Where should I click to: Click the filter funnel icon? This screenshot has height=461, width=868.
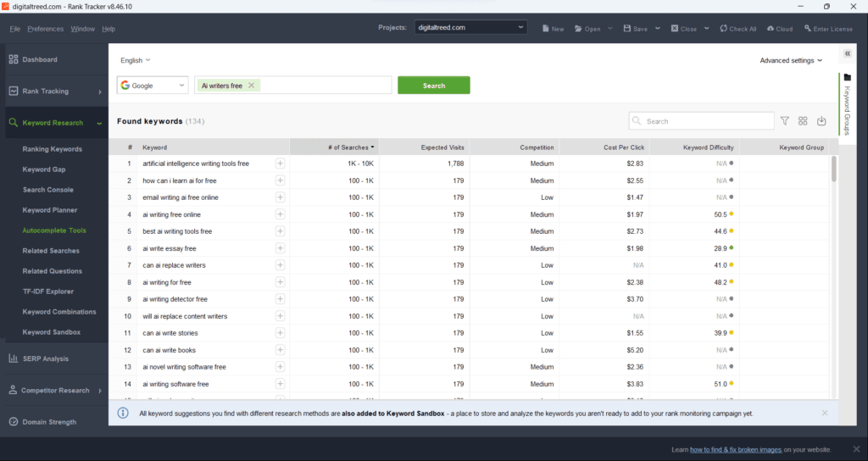(x=785, y=121)
